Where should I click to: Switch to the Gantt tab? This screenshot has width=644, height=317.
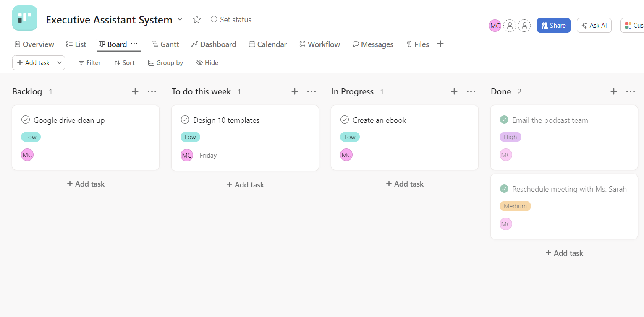click(165, 44)
